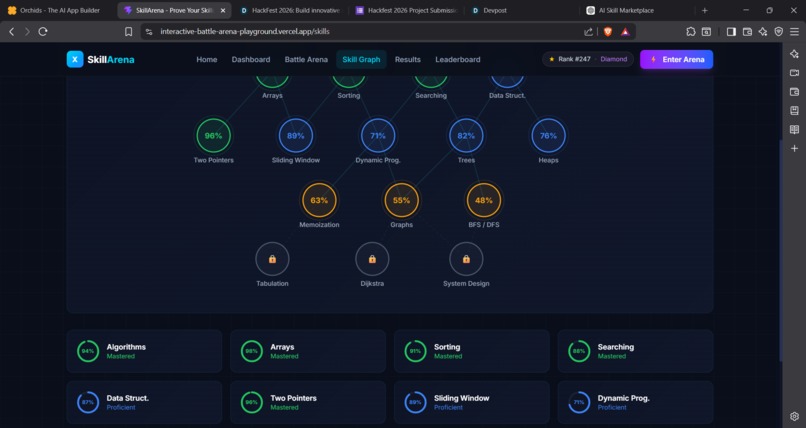Screen dimensions: 806x428
Task: Toggle the browser sidebar panel icon
Action: coord(731,31)
